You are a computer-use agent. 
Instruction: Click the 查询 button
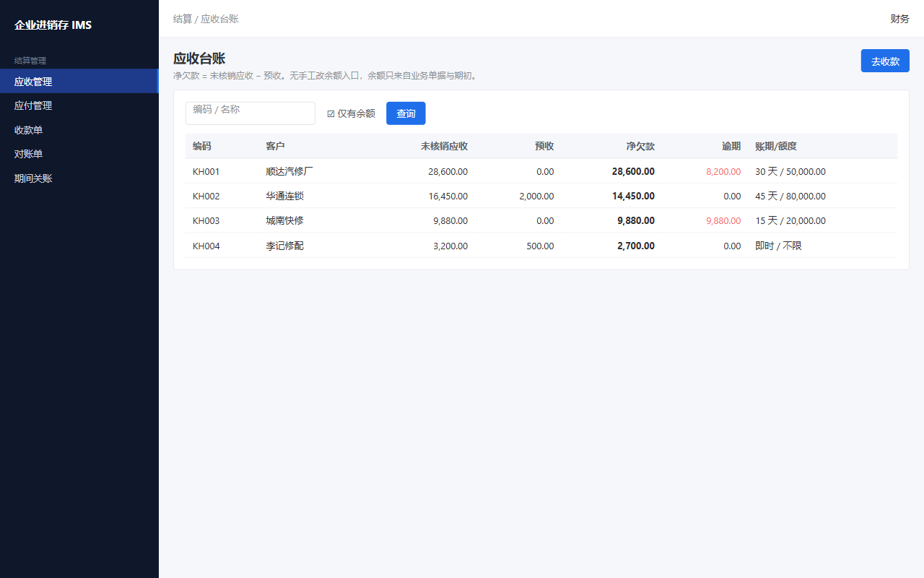(406, 113)
